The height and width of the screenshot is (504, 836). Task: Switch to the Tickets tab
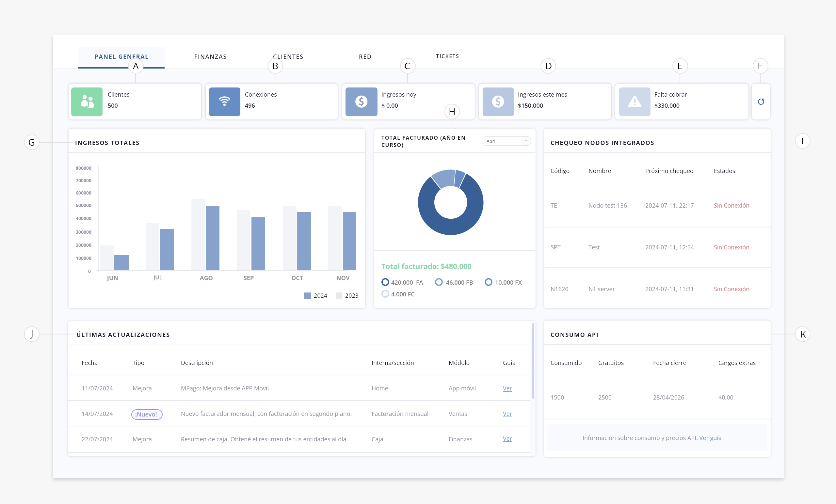(447, 56)
